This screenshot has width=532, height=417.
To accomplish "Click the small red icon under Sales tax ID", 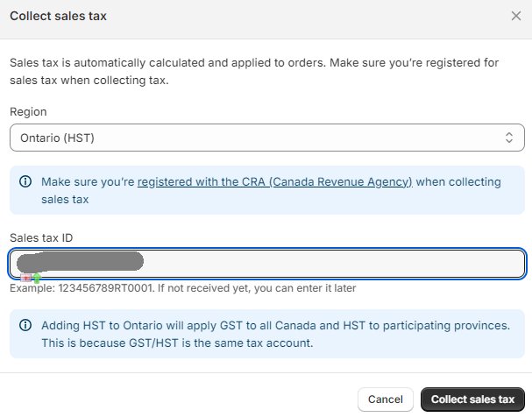I will click(x=26, y=278).
